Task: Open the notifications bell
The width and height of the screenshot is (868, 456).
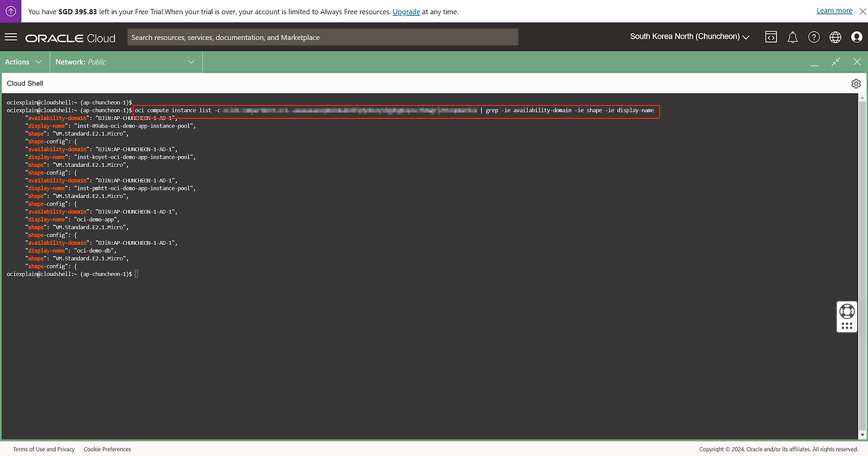Action: click(x=792, y=37)
